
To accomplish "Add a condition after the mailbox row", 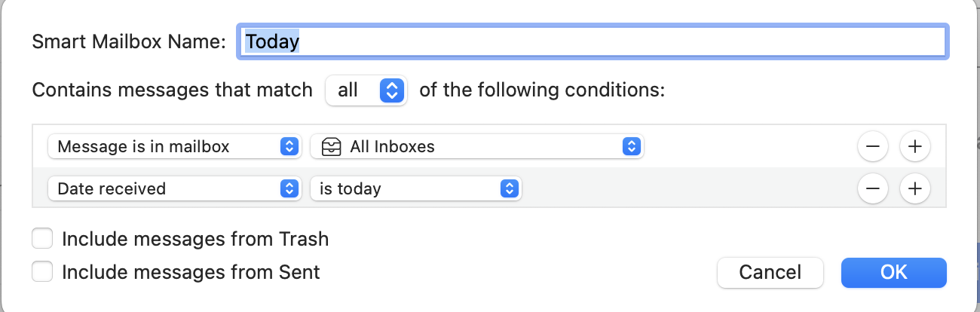I will point(915,146).
